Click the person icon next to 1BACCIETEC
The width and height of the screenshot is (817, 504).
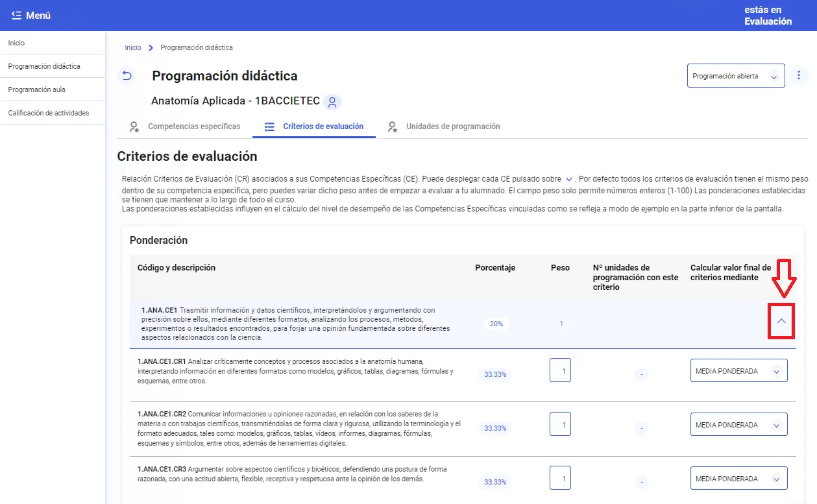click(x=332, y=102)
